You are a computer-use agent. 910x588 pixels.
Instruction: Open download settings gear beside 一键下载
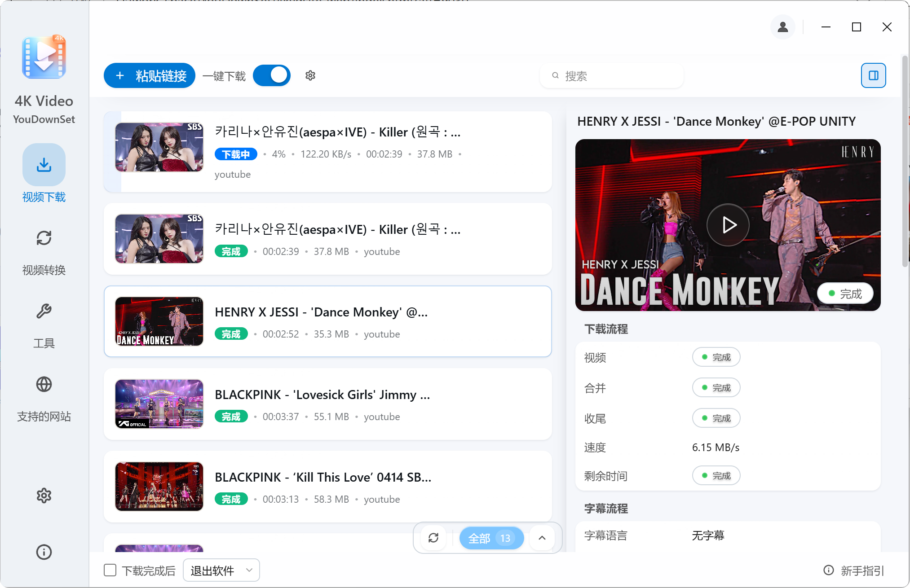point(310,75)
